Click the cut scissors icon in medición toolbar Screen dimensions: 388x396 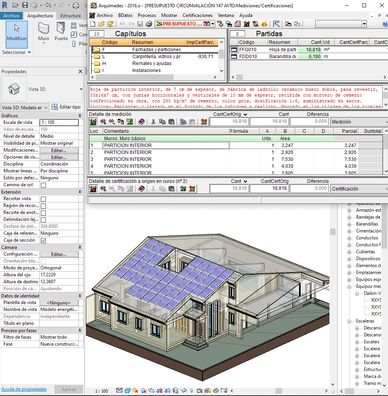(x=153, y=122)
